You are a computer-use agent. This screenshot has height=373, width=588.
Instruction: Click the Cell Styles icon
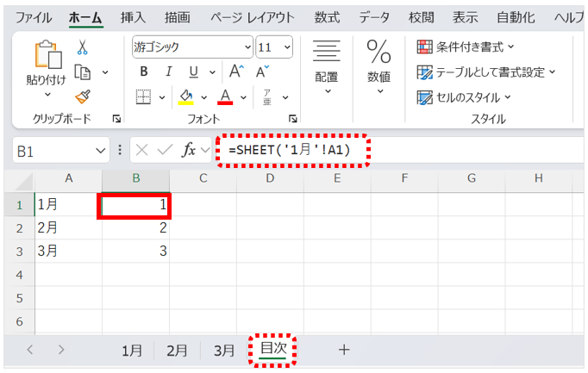[x=424, y=97]
